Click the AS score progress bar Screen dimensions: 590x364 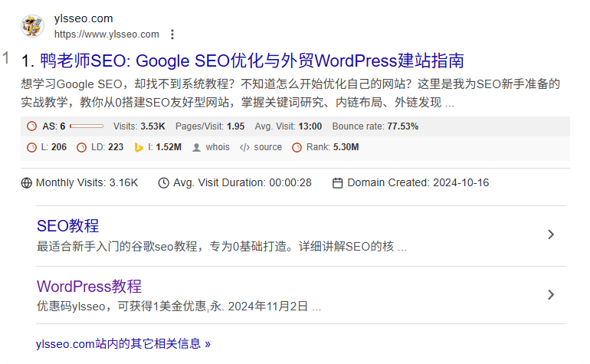click(x=87, y=126)
